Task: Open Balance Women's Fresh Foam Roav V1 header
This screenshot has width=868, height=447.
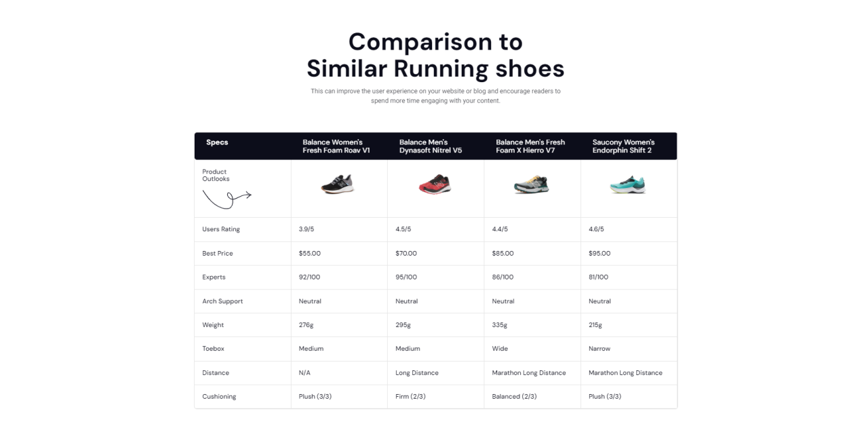Action: point(336,147)
